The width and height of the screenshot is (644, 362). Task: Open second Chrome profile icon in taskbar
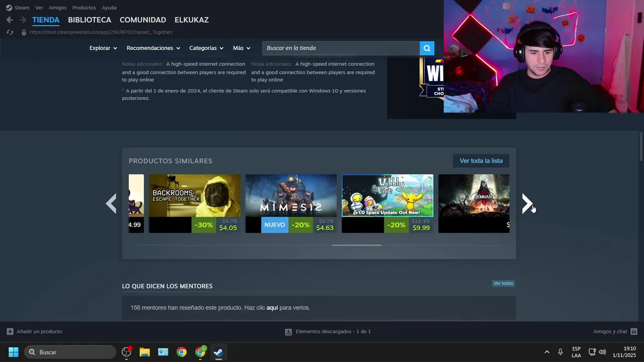[x=200, y=352]
